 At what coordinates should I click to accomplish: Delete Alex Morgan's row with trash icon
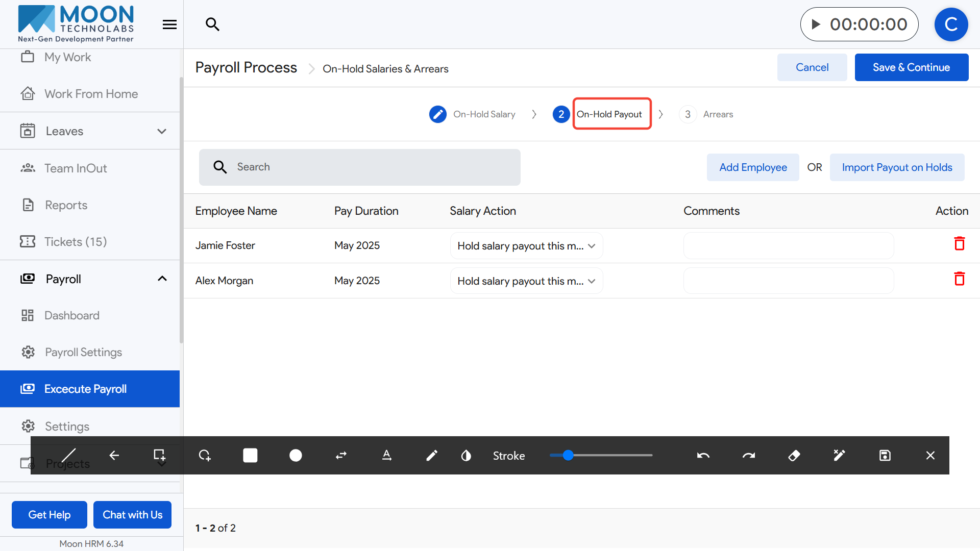tap(959, 279)
